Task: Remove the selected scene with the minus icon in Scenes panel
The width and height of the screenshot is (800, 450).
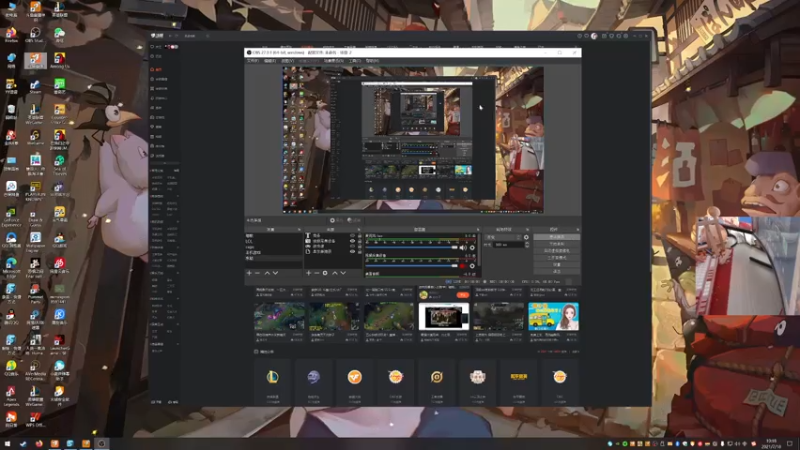Action: [258, 273]
